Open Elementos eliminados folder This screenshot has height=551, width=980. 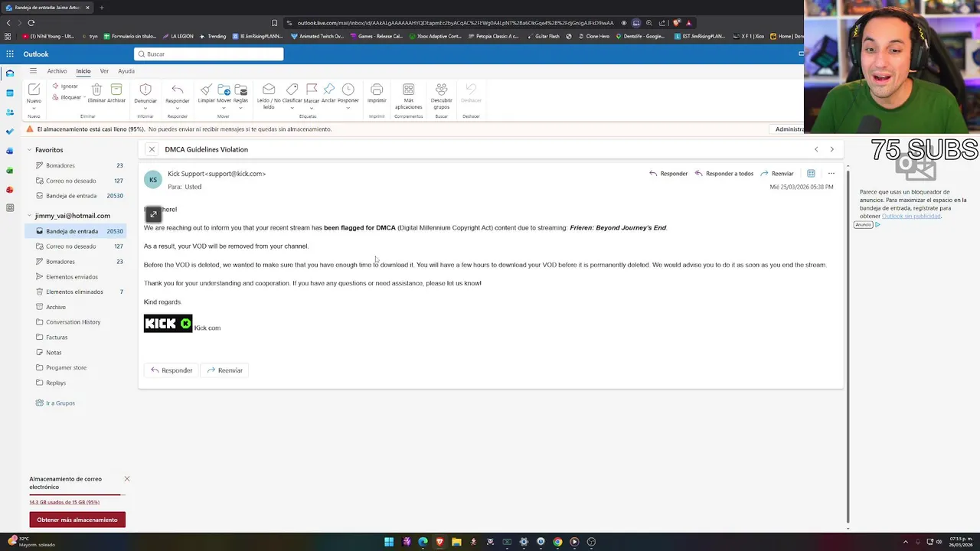74,292
